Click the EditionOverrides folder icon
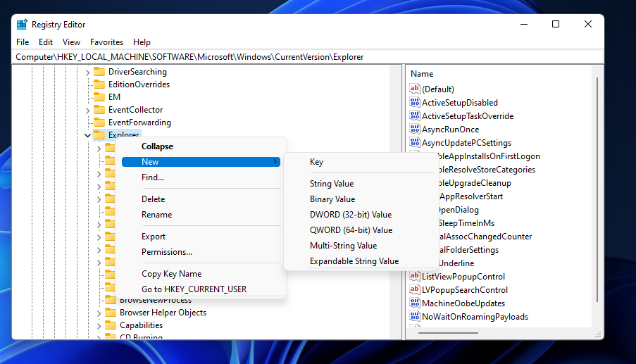 click(x=99, y=84)
